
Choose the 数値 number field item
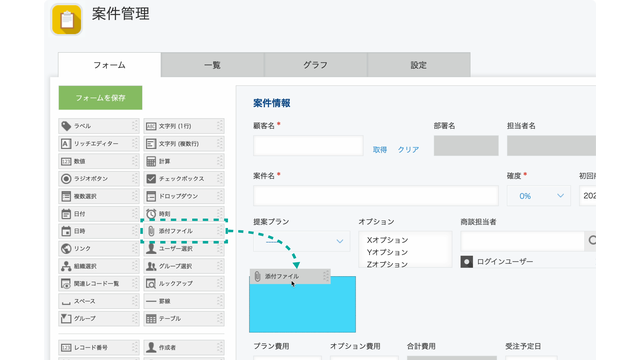99,161
